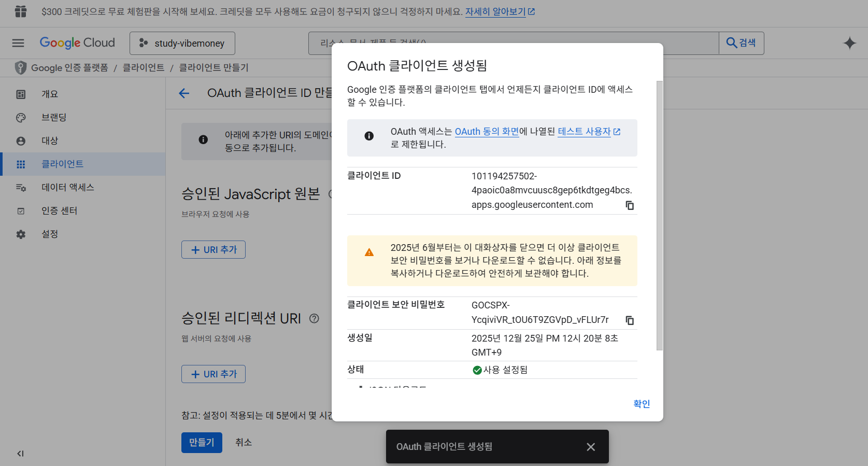The width and height of the screenshot is (868, 466).
Task: Click URI 추가 under 승인된 JavaScript 원본
Action: 214,250
